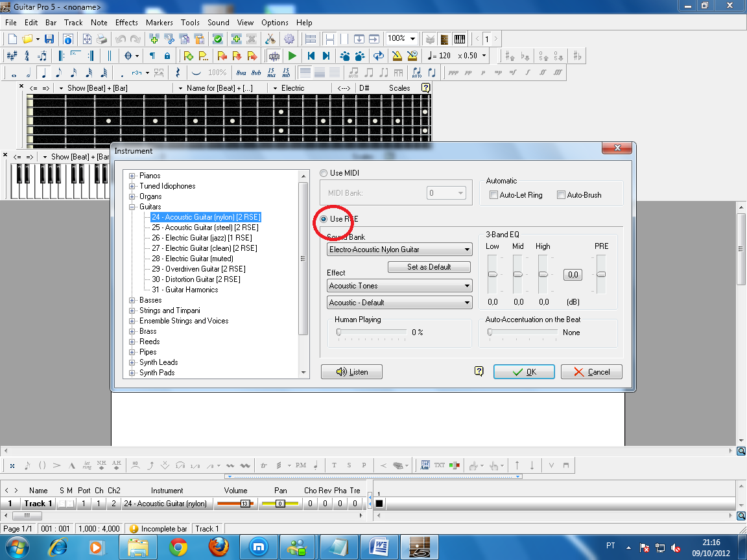Add a new track icon
Screen dimensions: 747x560
click(x=236, y=39)
